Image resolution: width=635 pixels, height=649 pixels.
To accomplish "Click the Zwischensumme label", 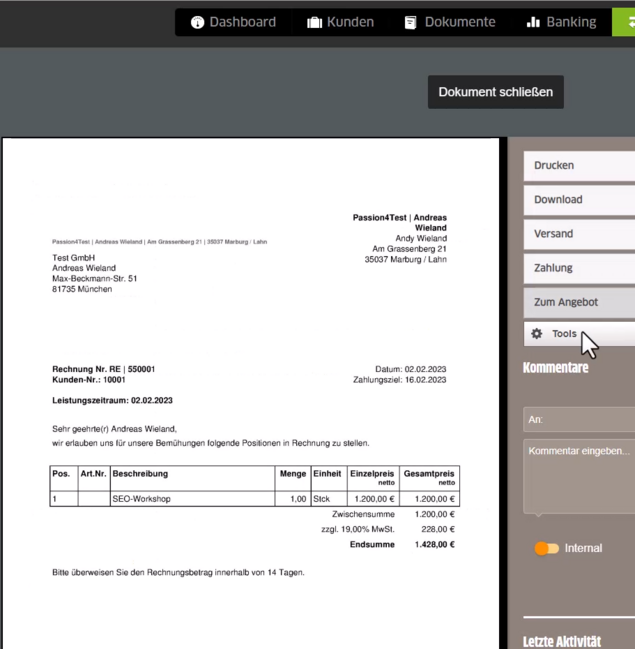I will pos(363,514).
